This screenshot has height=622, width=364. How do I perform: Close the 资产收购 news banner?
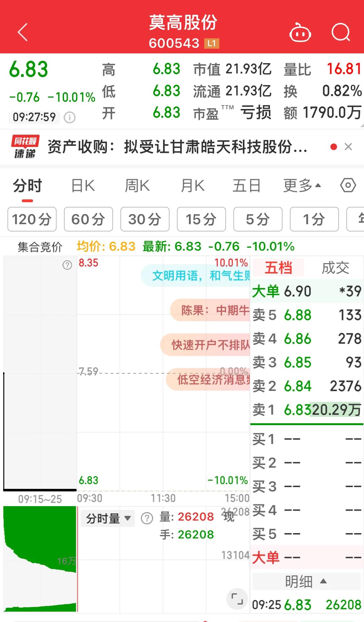click(348, 147)
